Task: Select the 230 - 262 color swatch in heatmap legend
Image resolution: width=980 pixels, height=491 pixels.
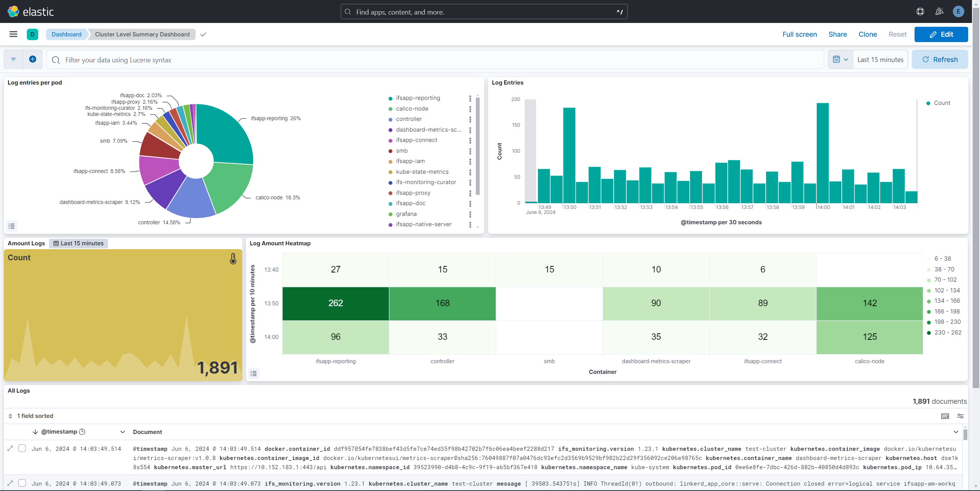Action: point(929,333)
